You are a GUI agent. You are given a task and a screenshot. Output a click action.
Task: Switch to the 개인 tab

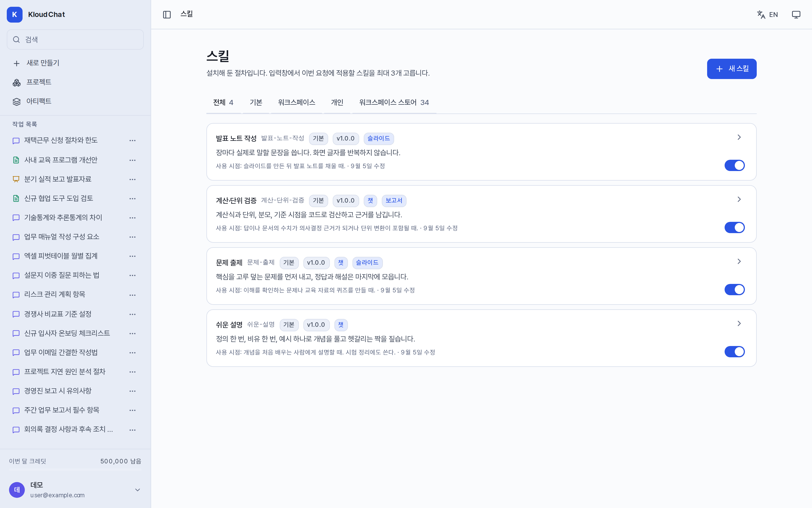(x=337, y=102)
